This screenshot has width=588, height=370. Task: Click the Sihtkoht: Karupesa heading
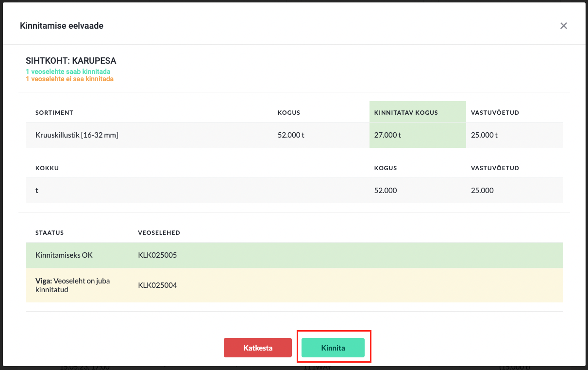pos(71,61)
